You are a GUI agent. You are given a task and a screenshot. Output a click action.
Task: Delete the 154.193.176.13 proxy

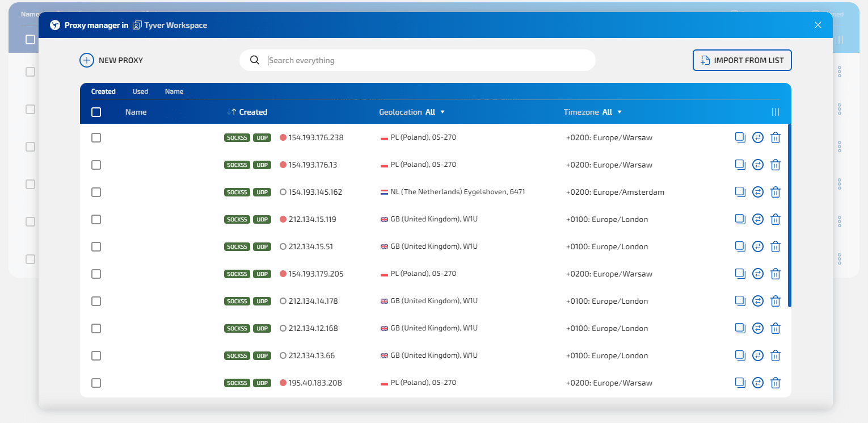point(776,165)
